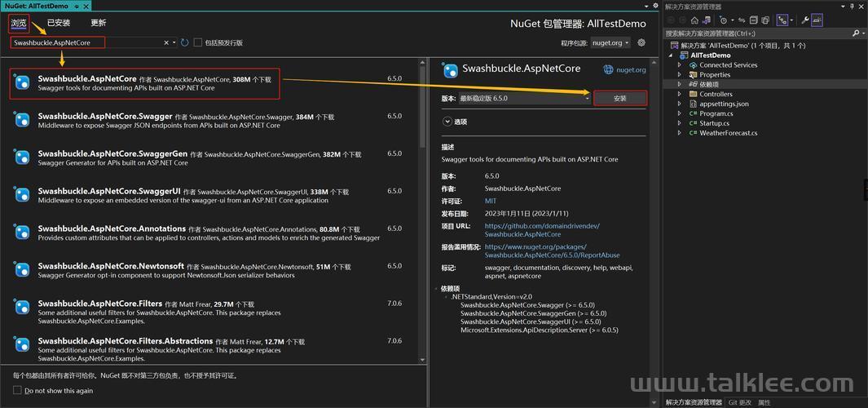Pin the NuGet: AllTestDemo tab

tap(76, 6)
